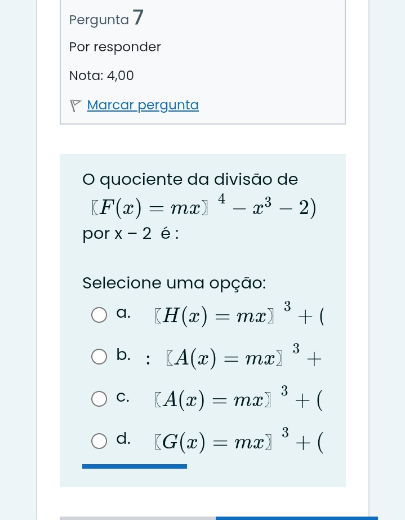Click the A(x) formula in option c

click(x=238, y=399)
